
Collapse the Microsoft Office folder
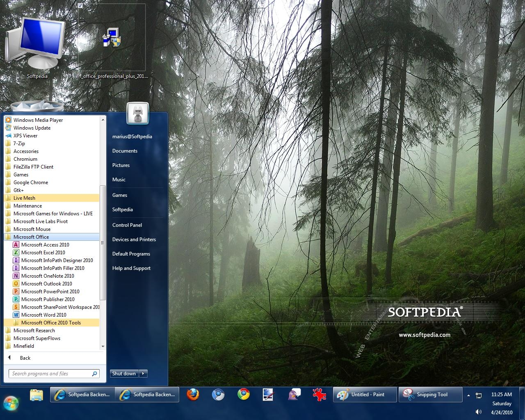(x=31, y=237)
